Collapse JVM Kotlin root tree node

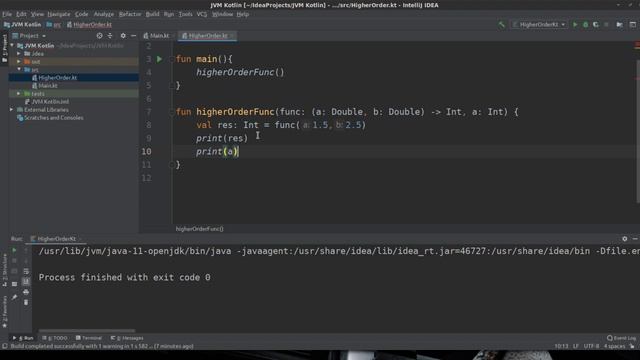pos(12,46)
